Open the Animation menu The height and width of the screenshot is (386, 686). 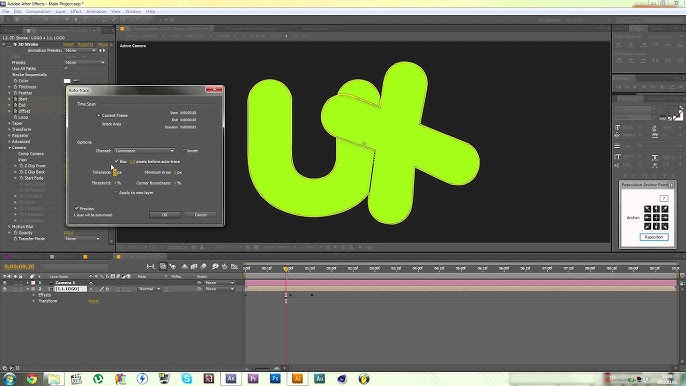[x=96, y=11]
